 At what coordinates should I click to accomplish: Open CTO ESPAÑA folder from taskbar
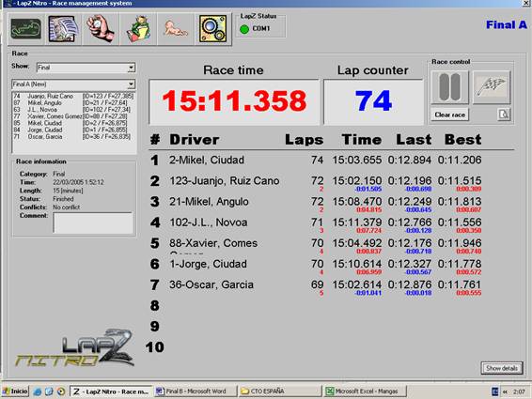(279, 391)
